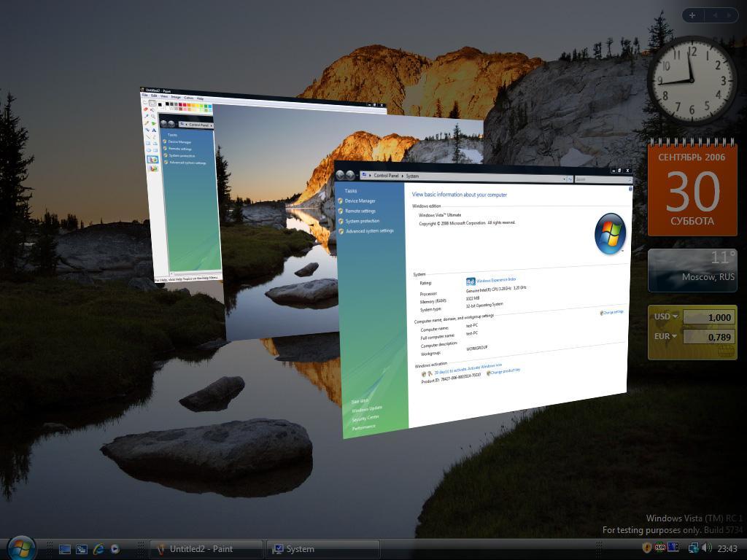Screen dimensions: 747x560
Task: Pick the black swatch in Paint palette
Action: 167,104
